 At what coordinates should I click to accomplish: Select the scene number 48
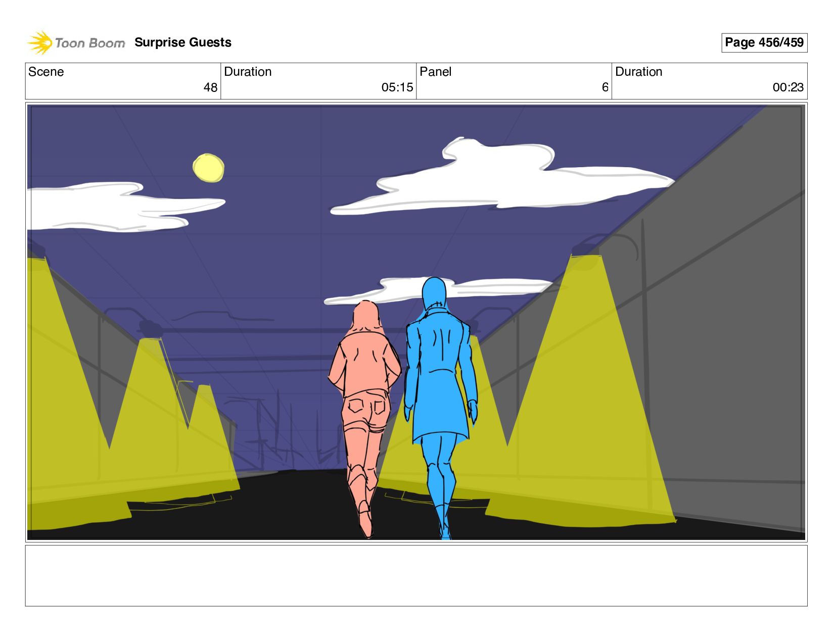[210, 87]
